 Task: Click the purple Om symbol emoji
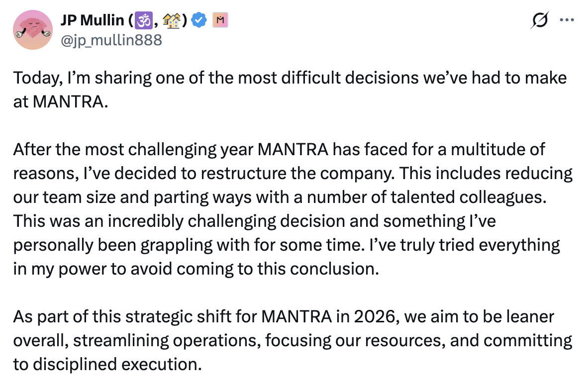coord(143,21)
